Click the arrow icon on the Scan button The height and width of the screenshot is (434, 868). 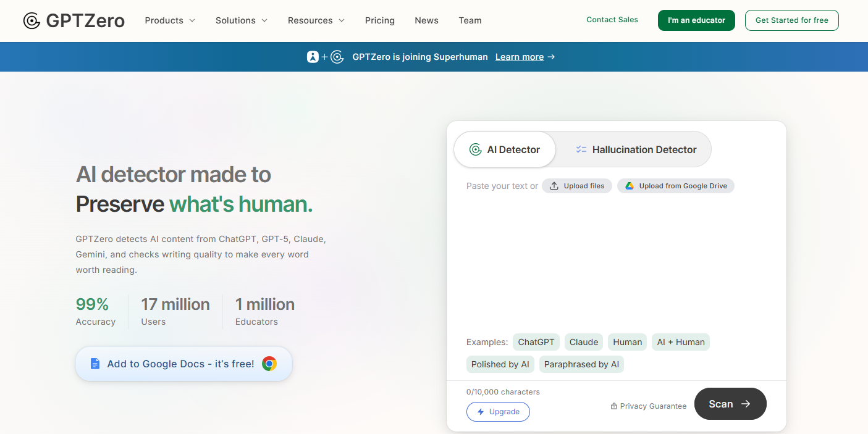746,404
